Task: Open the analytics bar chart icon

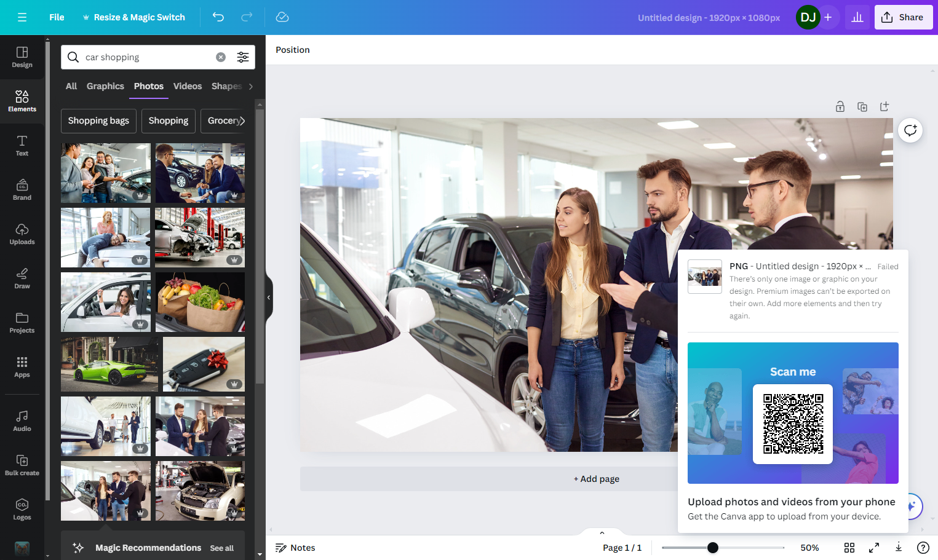Action: (x=857, y=17)
